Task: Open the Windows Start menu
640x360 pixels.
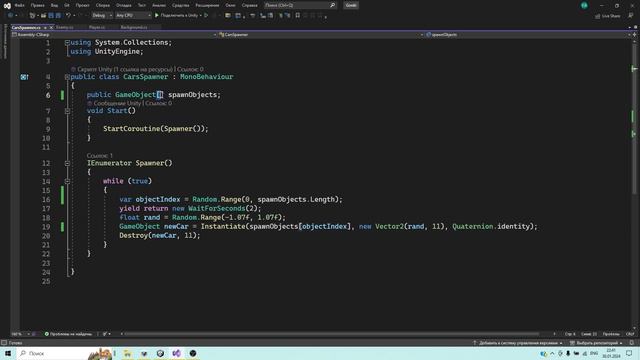Action: tap(8, 353)
